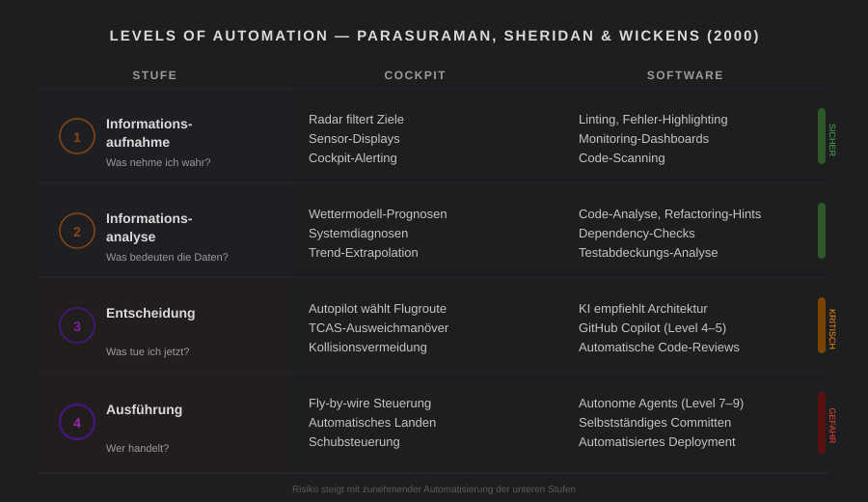Click the number 1 circle icon
Image resolution: width=868 pixels, height=502 pixels.
pyautogui.click(x=77, y=136)
